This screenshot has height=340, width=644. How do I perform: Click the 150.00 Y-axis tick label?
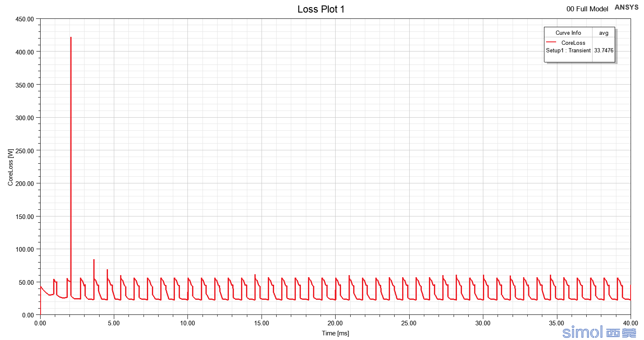(x=25, y=216)
